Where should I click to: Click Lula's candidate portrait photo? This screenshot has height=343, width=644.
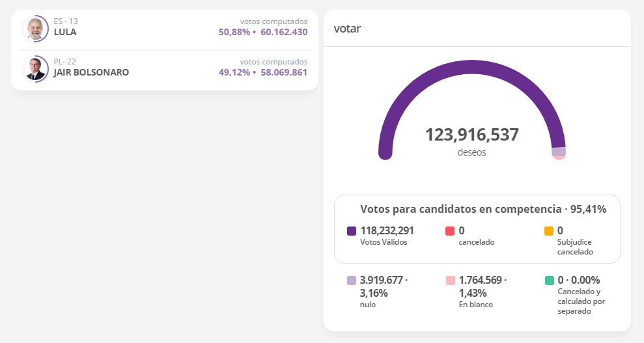(x=35, y=28)
